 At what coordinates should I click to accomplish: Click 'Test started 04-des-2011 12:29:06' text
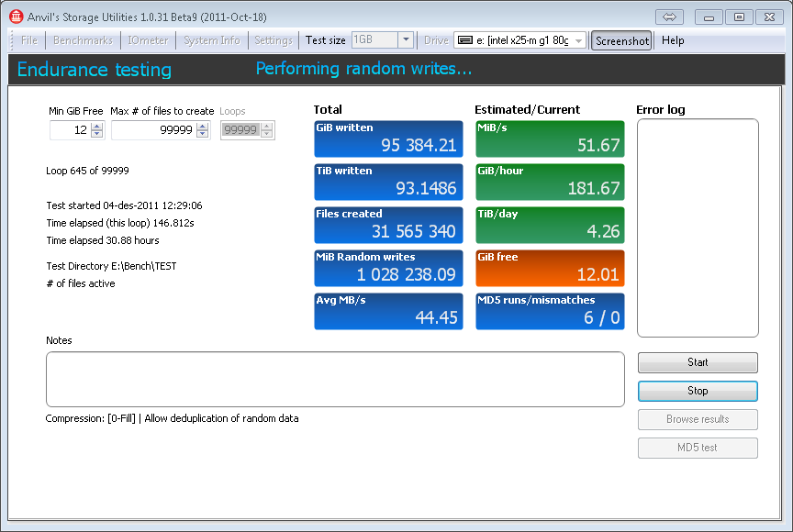pyautogui.click(x=124, y=205)
